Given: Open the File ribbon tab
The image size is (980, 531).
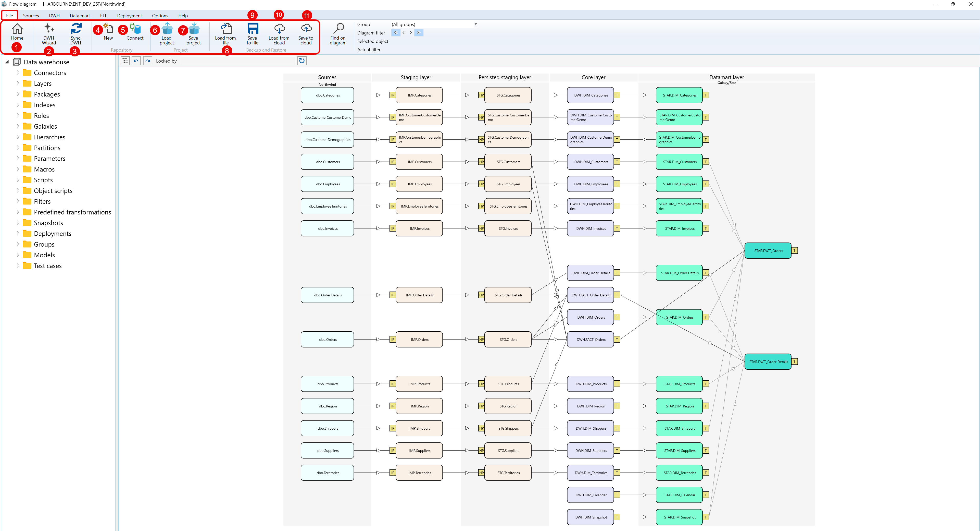Looking at the screenshot, I should (x=9, y=16).
